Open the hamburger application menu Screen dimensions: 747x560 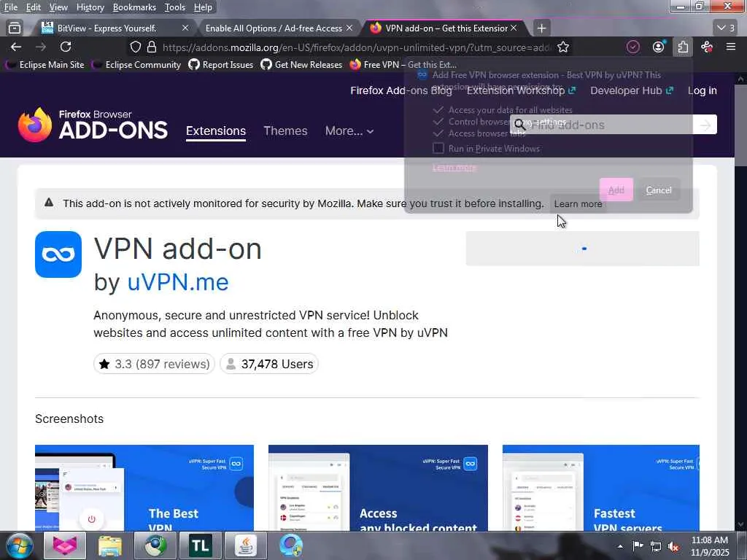(x=730, y=47)
